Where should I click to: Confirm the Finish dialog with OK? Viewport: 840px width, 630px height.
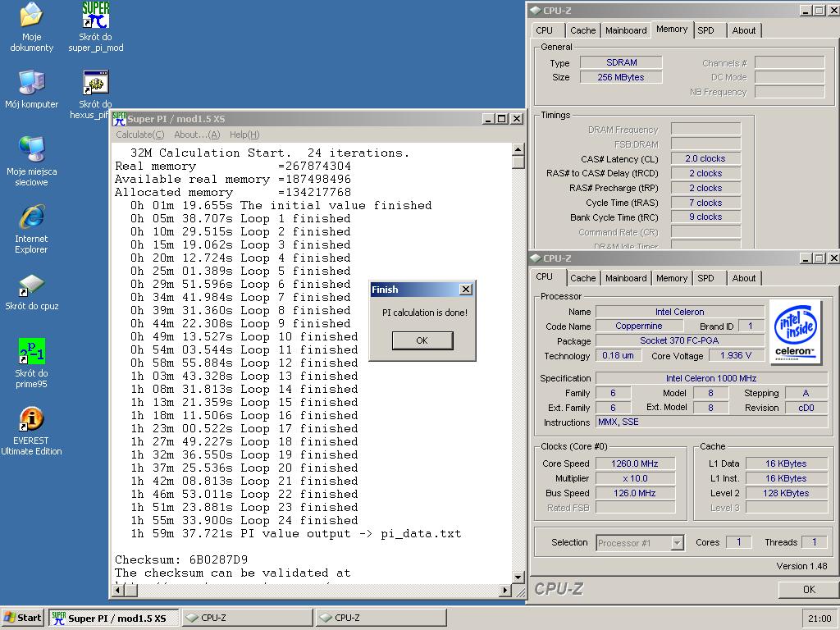click(422, 340)
